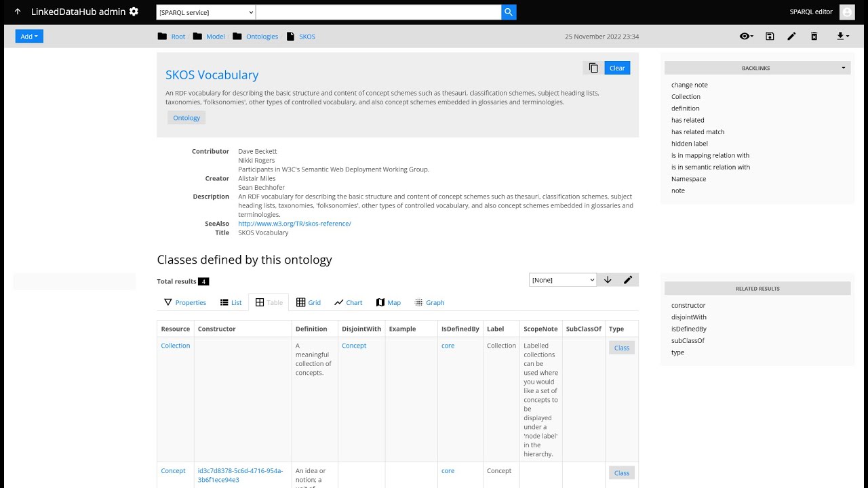This screenshot has width=868, height=488.
Task: Switch to the Properties tab
Action: point(185,302)
